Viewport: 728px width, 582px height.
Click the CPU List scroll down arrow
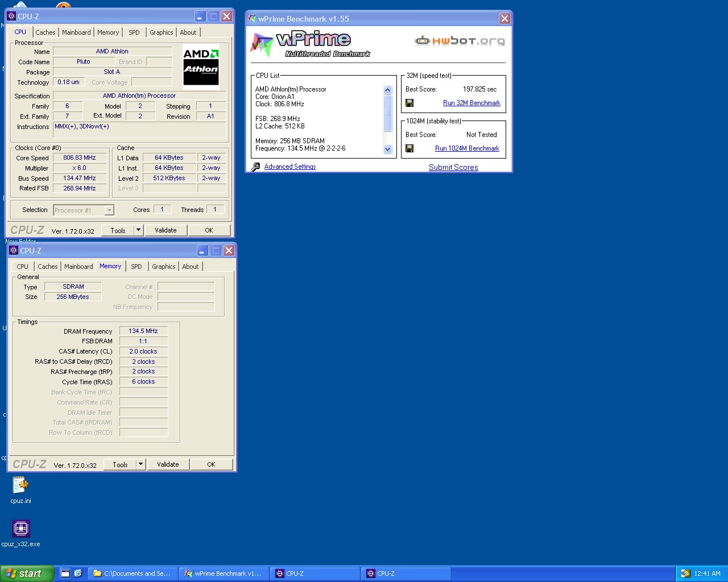click(388, 149)
